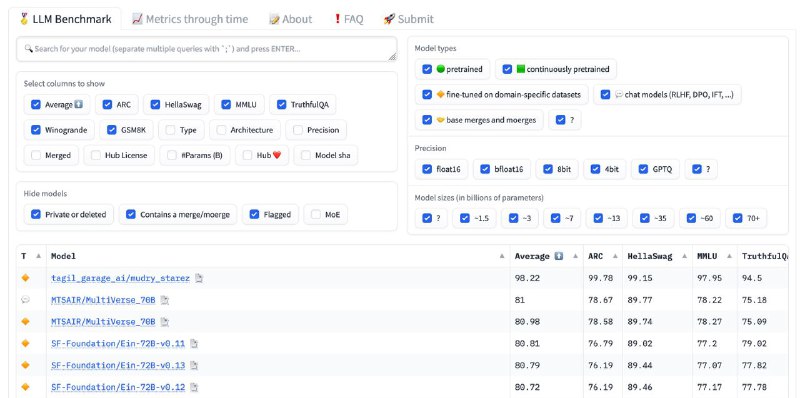Enable the #Params (B) column checkbox

coord(172,155)
